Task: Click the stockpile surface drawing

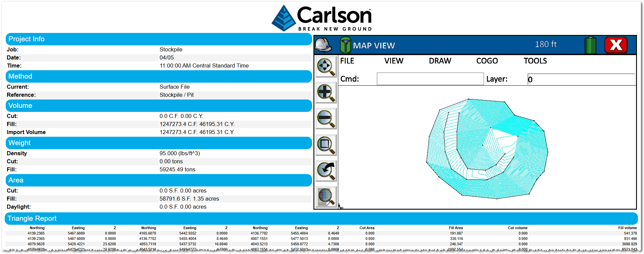Action: (487, 149)
